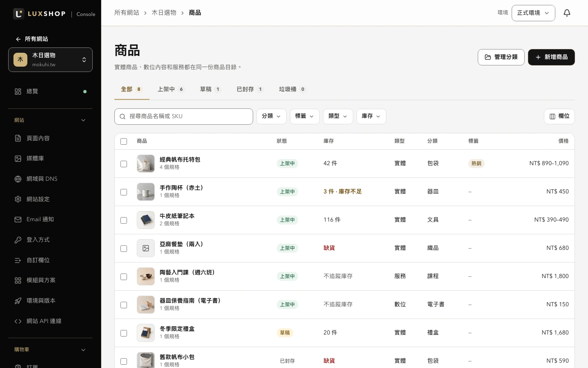Screen dimensions: 588x368
Task: Click the 管理分類 button
Action: [x=501, y=57]
